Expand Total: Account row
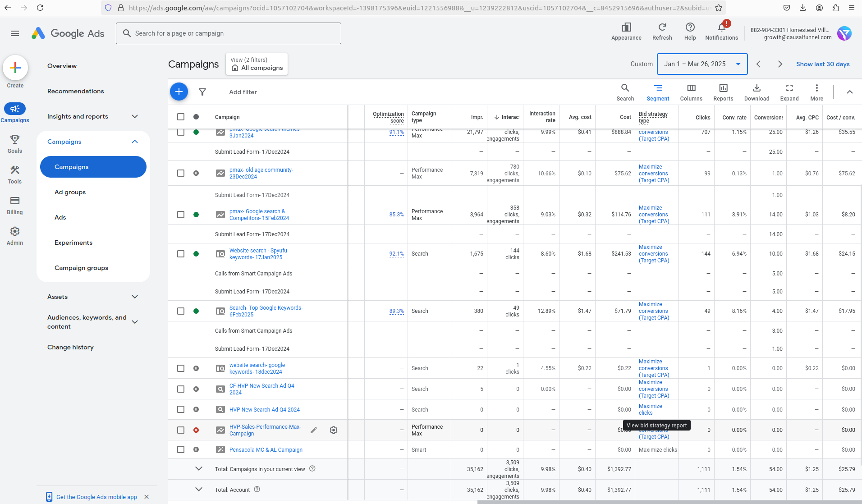The image size is (862, 504). click(198, 490)
